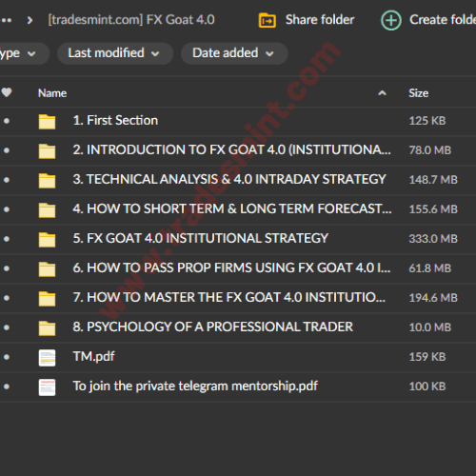Sort by the Name column header
The width and height of the screenshot is (476, 476).
(52, 93)
